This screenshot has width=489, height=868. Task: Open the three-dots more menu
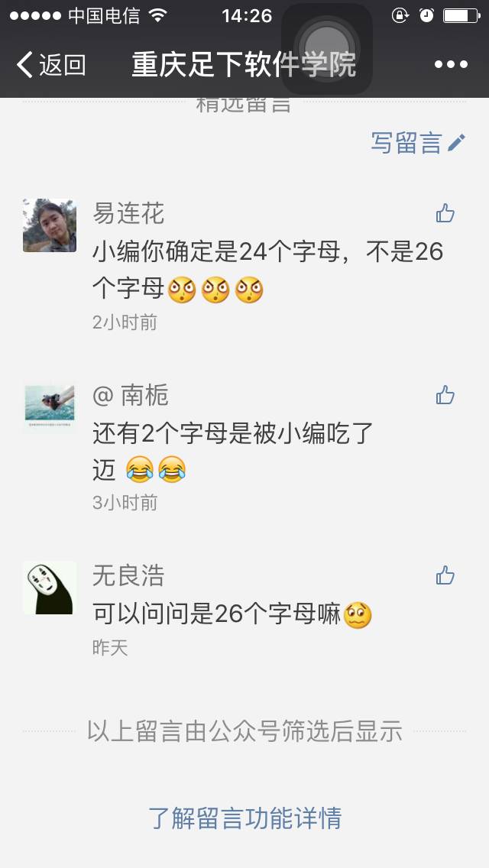pyautogui.click(x=451, y=65)
